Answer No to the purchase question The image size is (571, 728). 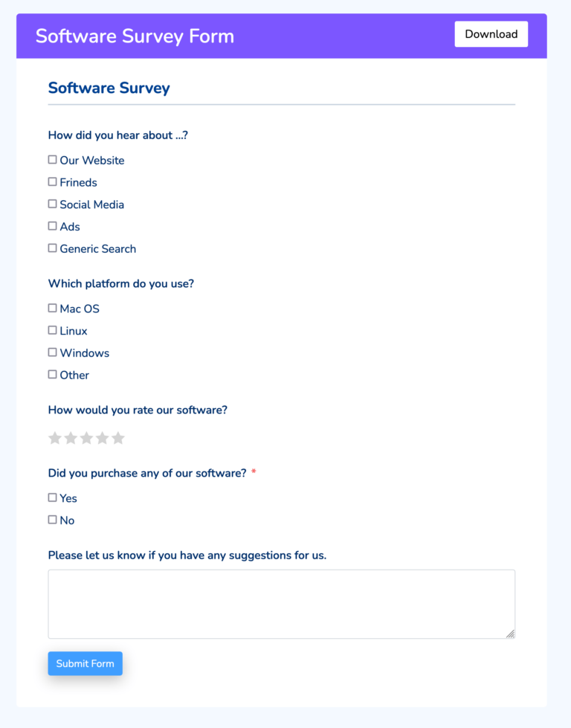click(52, 519)
